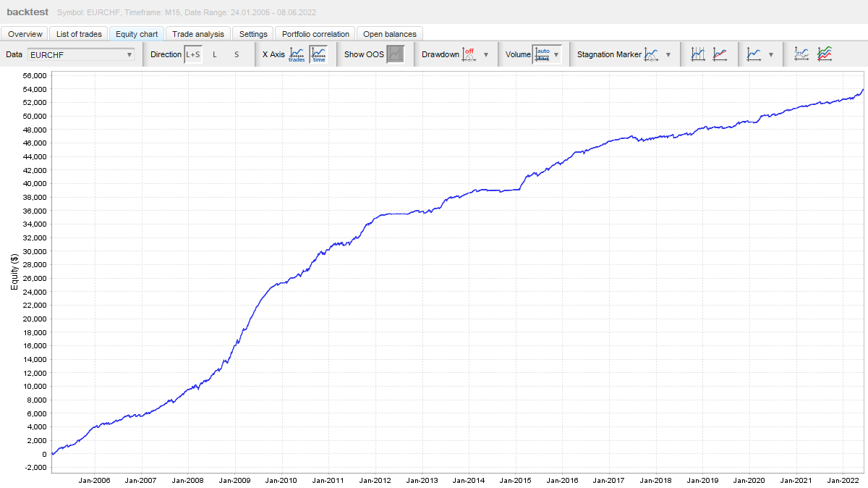Screen dimensions: 868x488
Task: Switch to the List of trades tab
Action: click(80, 34)
